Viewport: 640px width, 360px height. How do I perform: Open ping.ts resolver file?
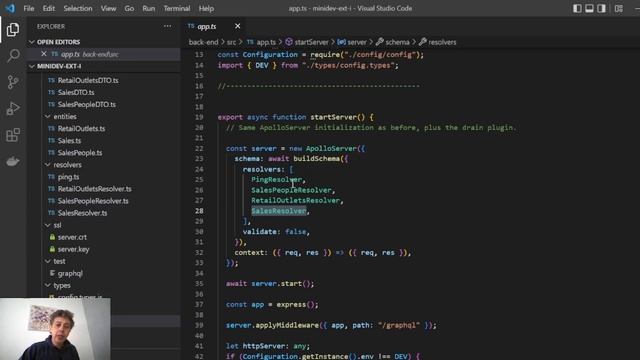pos(68,177)
